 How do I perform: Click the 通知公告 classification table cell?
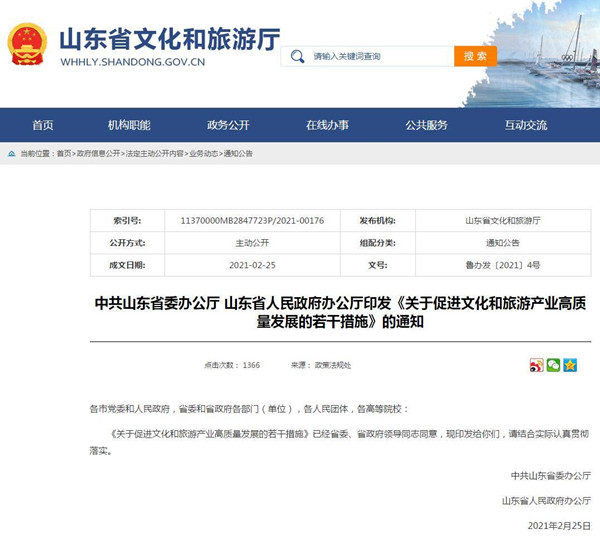(x=503, y=243)
